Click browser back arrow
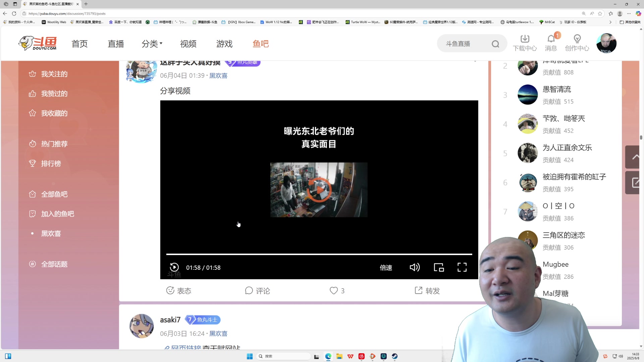 pyautogui.click(x=5, y=13)
